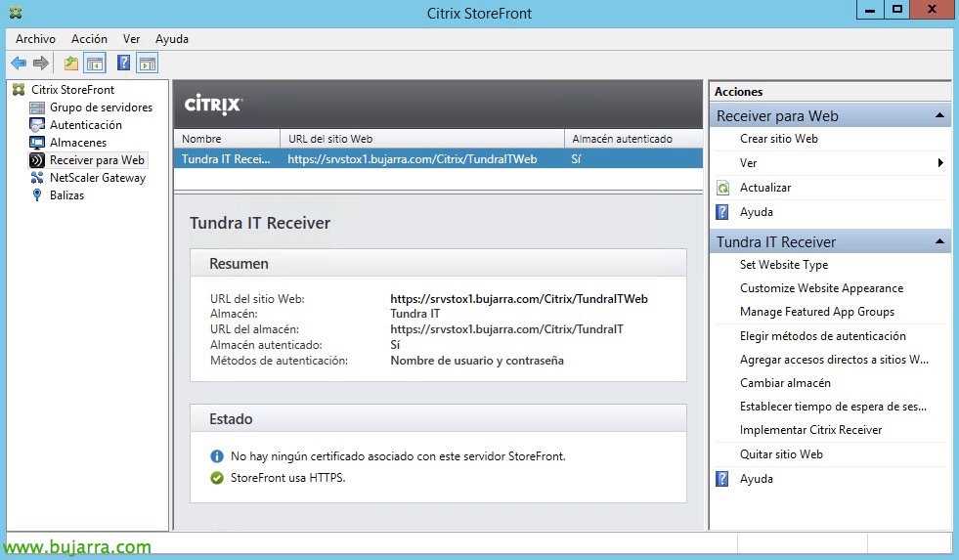The height and width of the screenshot is (560, 959).
Task: Click the Forward arrow toolbar icon
Action: click(41, 63)
